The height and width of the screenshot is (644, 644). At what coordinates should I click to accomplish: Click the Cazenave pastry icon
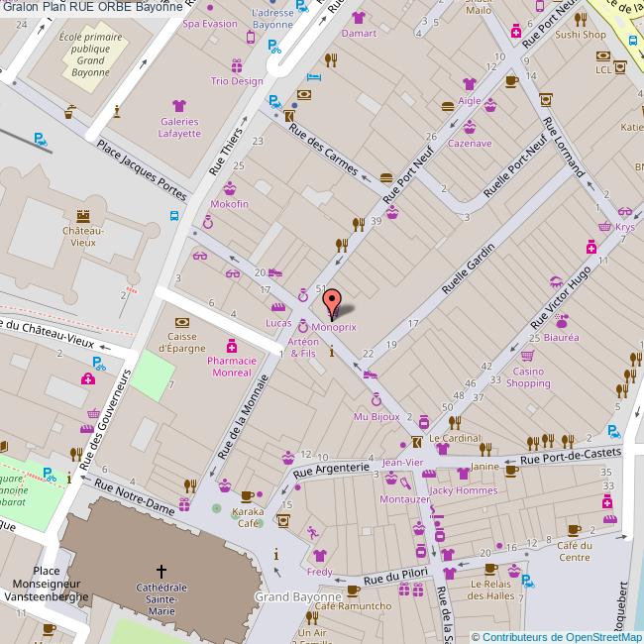pos(470,127)
